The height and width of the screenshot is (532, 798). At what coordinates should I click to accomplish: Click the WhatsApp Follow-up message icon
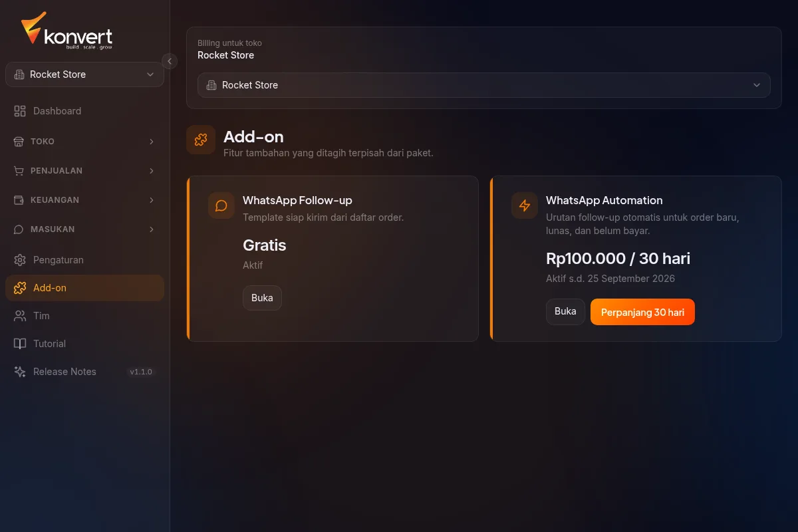pos(221,205)
